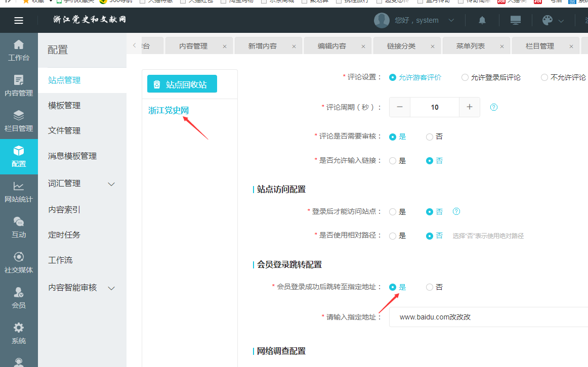
Task: Click the help icon beside 评论周期
Action: click(494, 107)
